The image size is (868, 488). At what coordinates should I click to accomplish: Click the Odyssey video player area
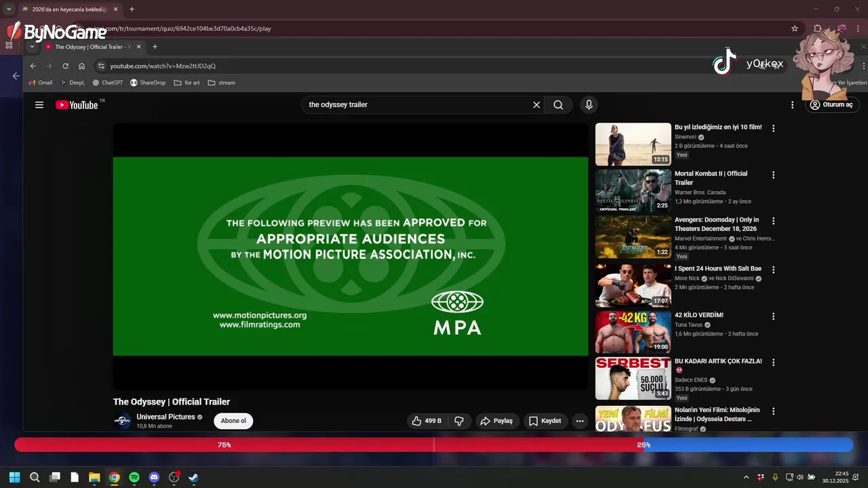tap(351, 256)
